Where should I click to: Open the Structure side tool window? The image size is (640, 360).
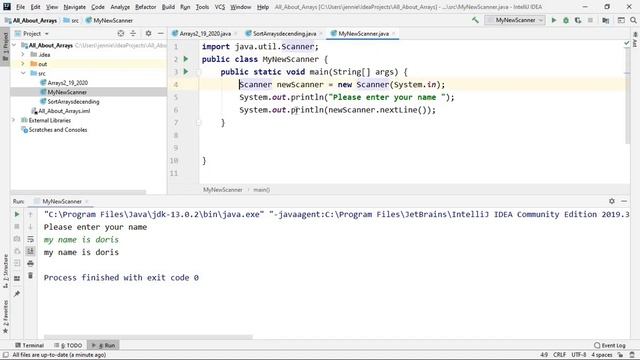coord(5,272)
